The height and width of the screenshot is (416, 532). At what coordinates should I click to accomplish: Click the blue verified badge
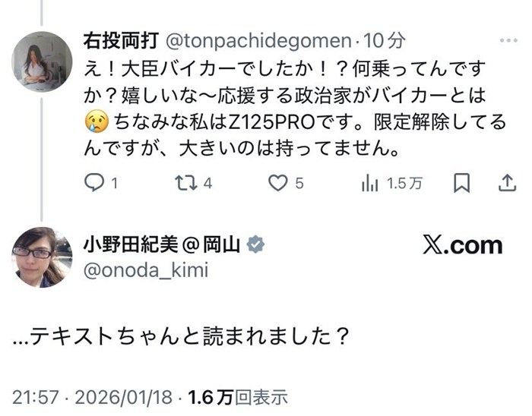click(x=257, y=244)
